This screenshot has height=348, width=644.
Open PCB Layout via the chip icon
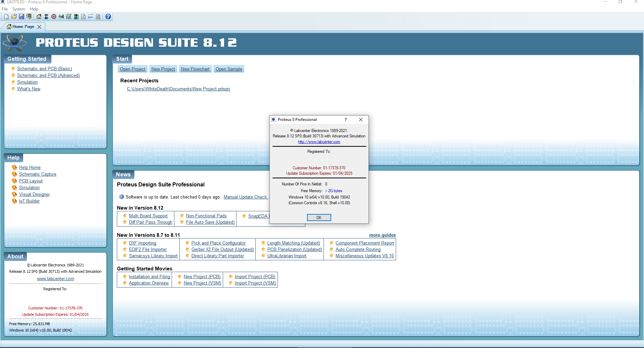[54, 16]
